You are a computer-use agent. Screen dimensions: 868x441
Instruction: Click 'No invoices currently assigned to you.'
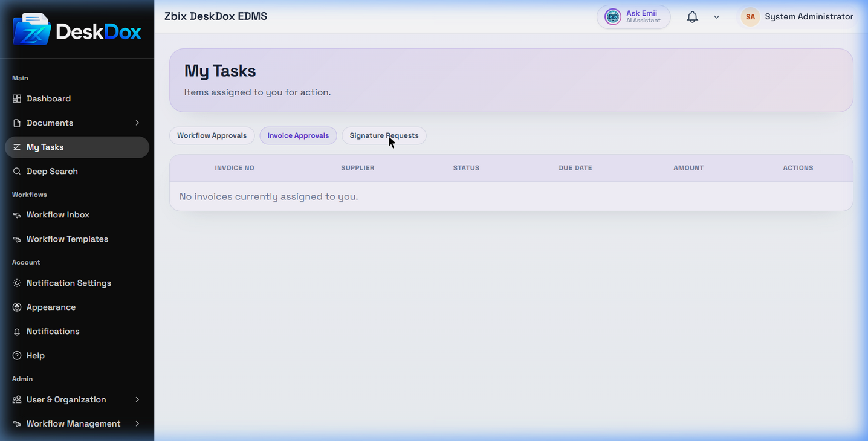pos(268,196)
